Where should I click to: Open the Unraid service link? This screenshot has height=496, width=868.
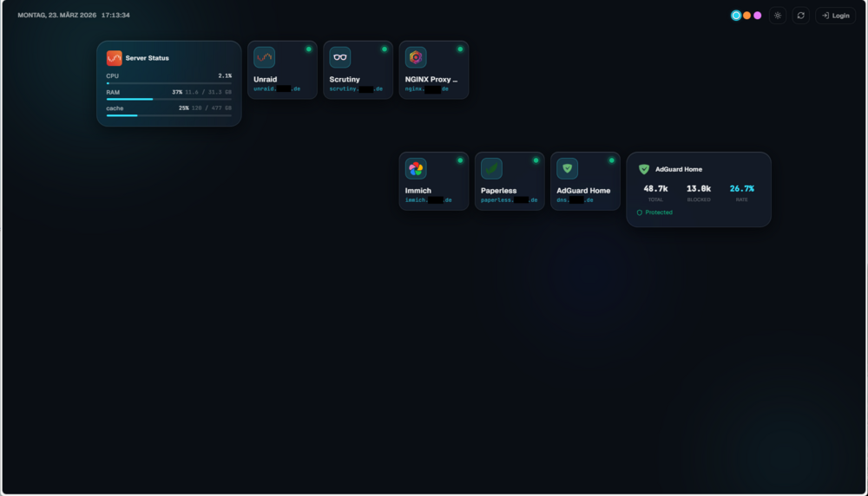[277, 89]
